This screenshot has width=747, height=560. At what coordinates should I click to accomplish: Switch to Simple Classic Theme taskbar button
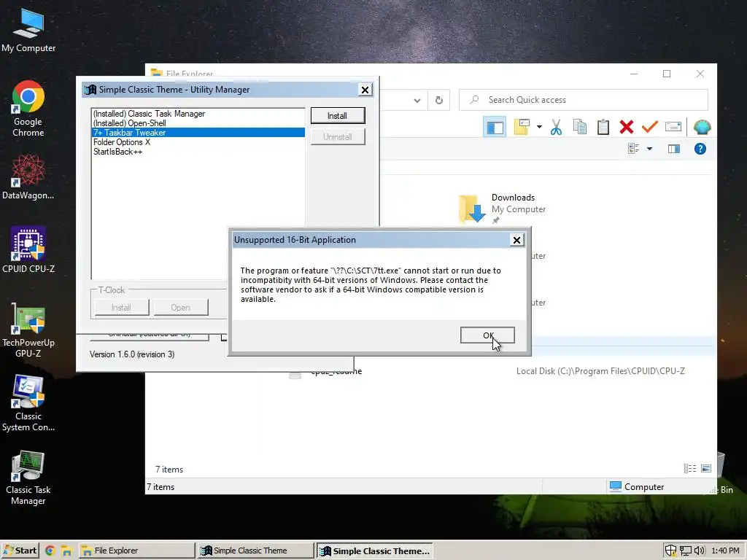click(x=256, y=551)
